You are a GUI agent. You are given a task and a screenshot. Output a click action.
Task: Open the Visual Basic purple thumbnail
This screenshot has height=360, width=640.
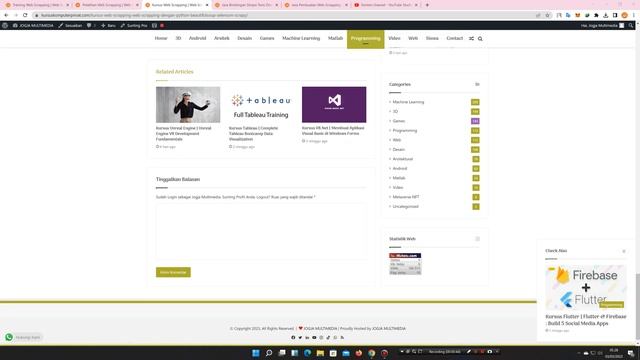tap(334, 104)
